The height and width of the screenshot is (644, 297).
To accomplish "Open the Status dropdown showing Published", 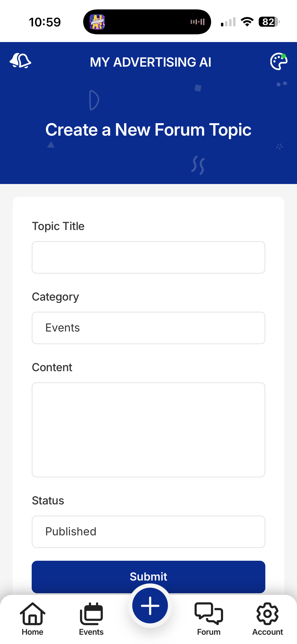I will 148,532.
